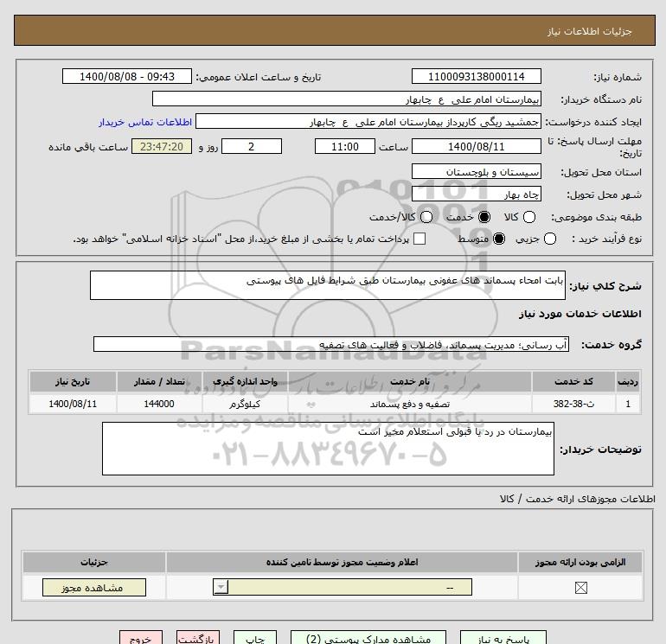The width and height of the screenshot is (666, 644).
Task: Click the بازگشت back button
Action: [x=198, y=638]
